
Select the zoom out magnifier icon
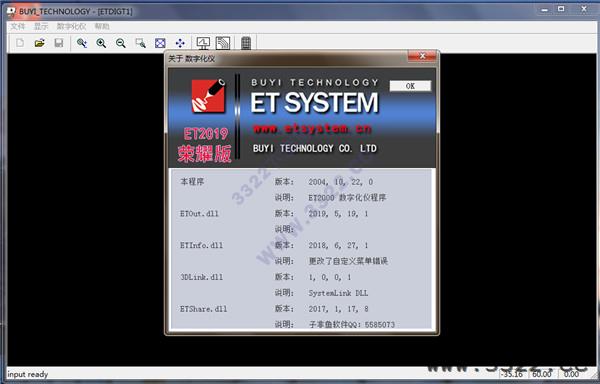click(121, 43)
